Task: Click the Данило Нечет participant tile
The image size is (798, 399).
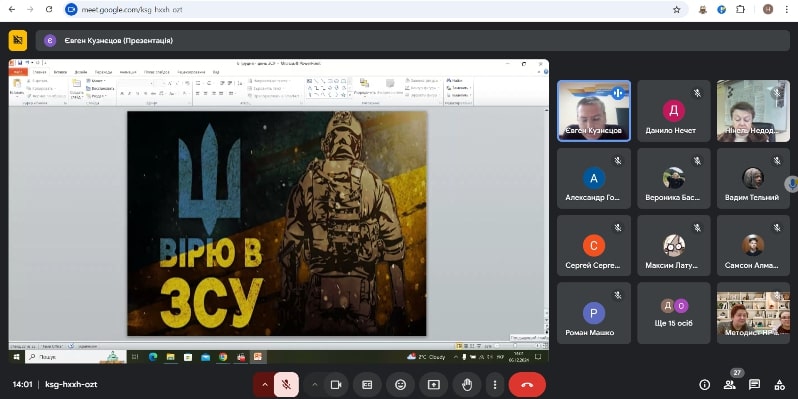Action: (x=674, y=110)
